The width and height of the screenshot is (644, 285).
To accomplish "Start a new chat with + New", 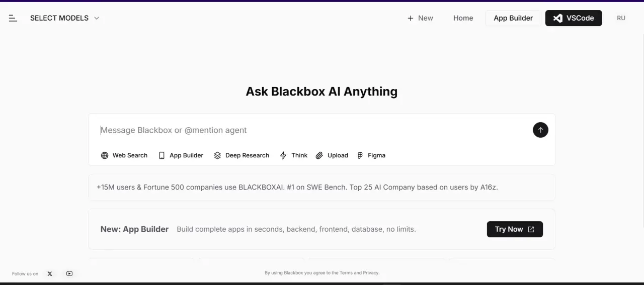I will click(x=420, y=18).
